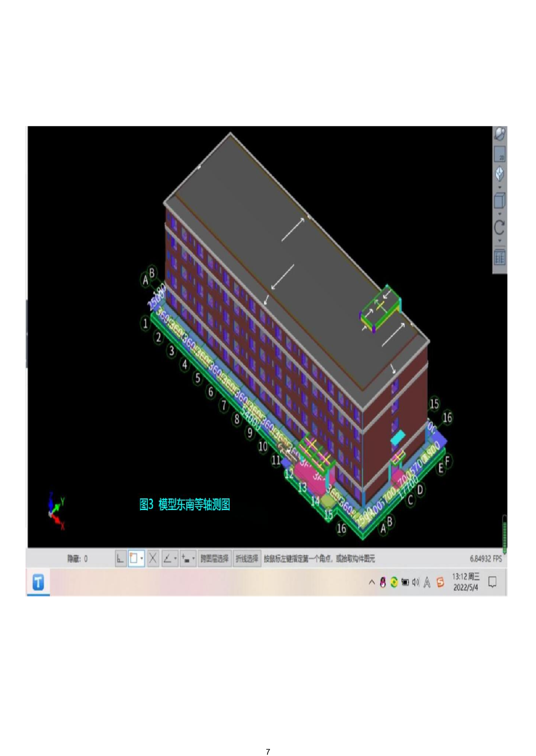This screenshot has width=536, height=756.
Task: Show hidden system tray icons chevron
Action: pyautogui.click(x=372, y=582)
